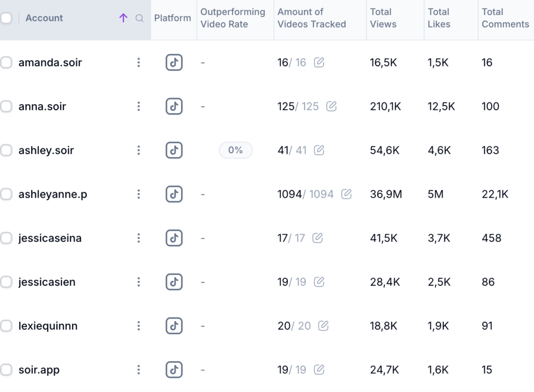The height and width of the screenshot is (392, 534).
Task: Edit tracked videos count for lexiequinnn
Action: pos(323,326)
